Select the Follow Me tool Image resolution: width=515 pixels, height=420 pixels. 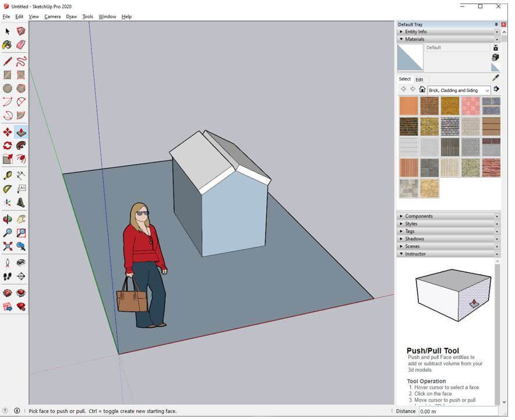pos(21,146)
